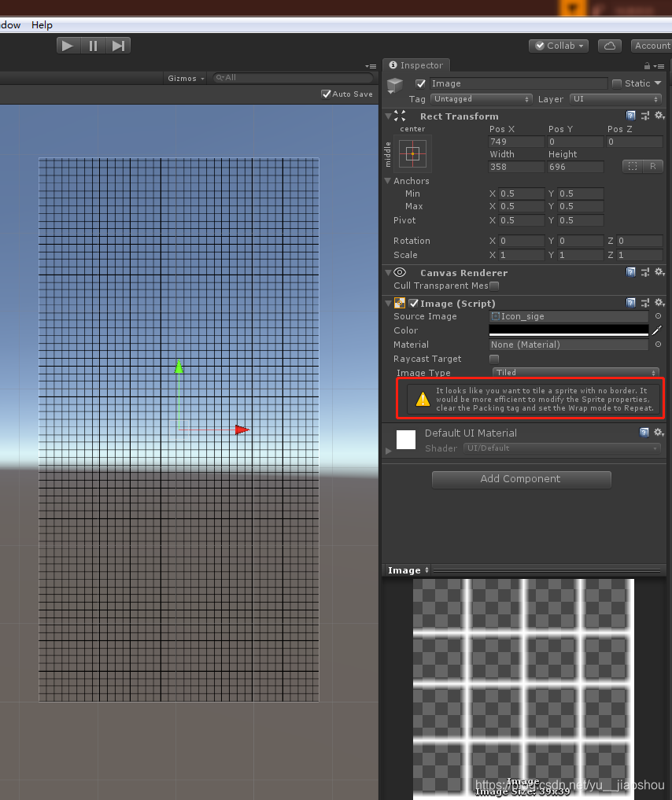Collapse the Image (Script) component

click(388, 304)
